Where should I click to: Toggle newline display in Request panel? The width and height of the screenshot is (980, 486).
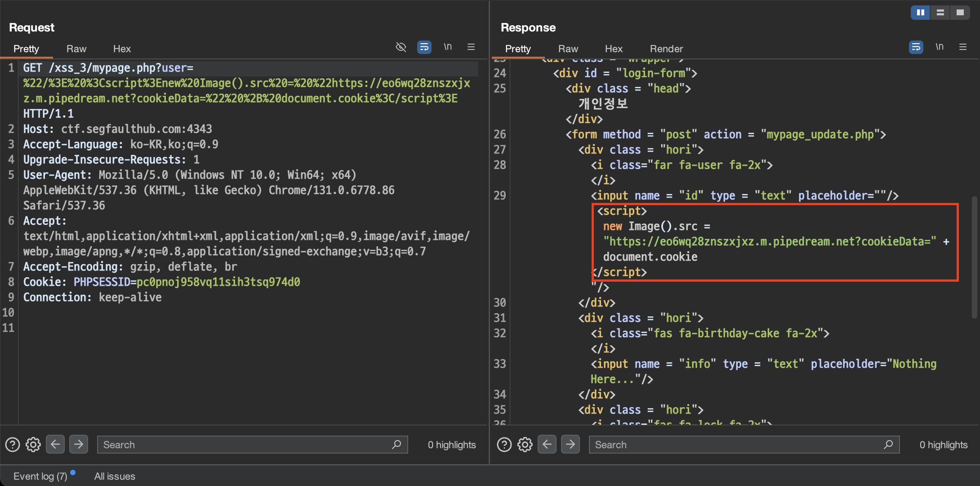click(x=448, y=47)
